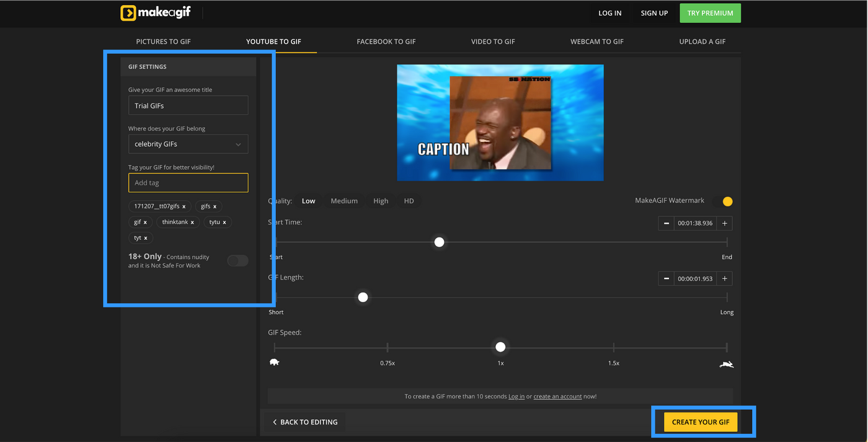The width and height of the screenshot is (868, 442).
Task: Remove the tytu tag
Action: 224,222
